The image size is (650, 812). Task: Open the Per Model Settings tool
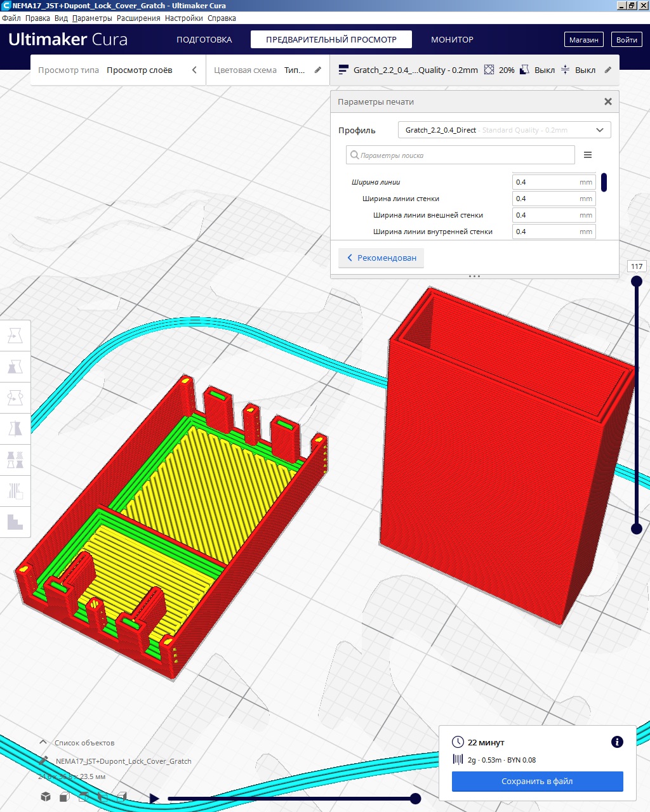pos(15,460)
